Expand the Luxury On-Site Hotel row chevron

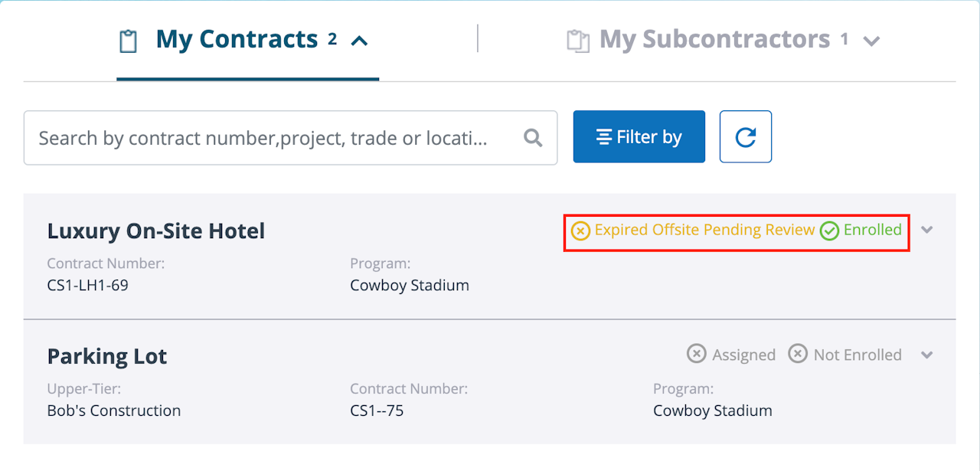(927, 230)
